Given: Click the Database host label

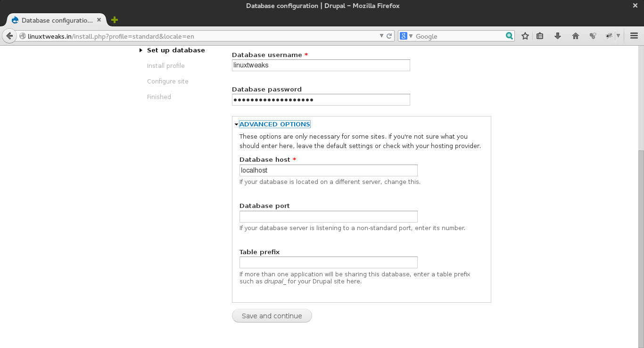Looking at the screenshot, I should coord(264,159).
